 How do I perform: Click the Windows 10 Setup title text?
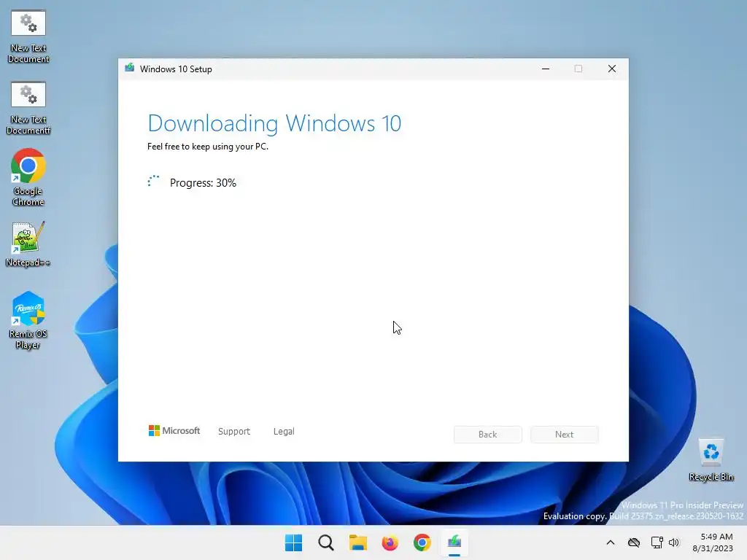point(176,69)
